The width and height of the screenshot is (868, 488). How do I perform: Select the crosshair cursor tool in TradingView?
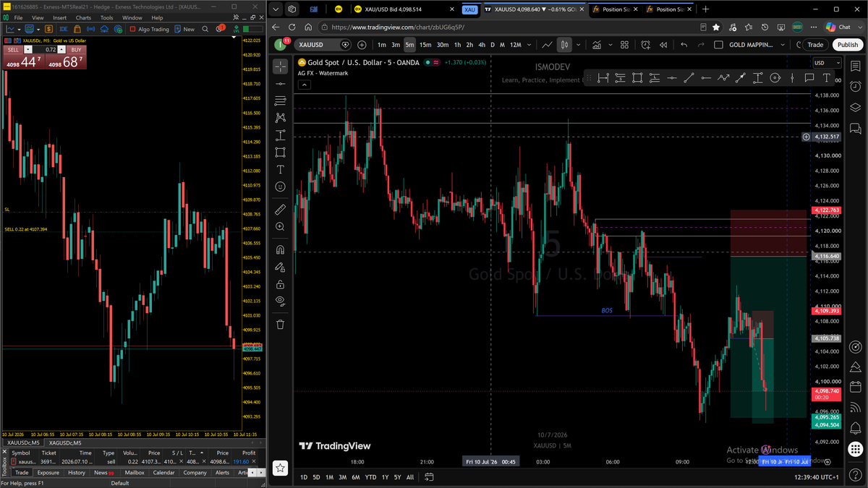coord(280,67)
